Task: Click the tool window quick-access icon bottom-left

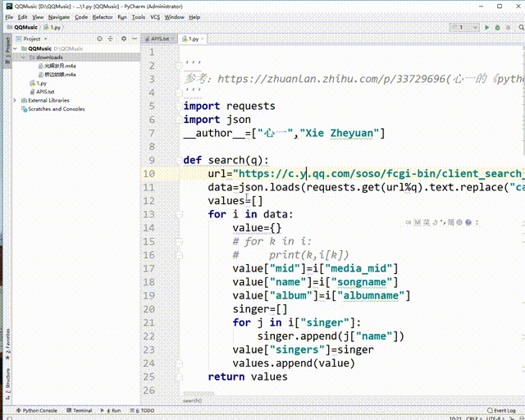Action: coord(10,418)
